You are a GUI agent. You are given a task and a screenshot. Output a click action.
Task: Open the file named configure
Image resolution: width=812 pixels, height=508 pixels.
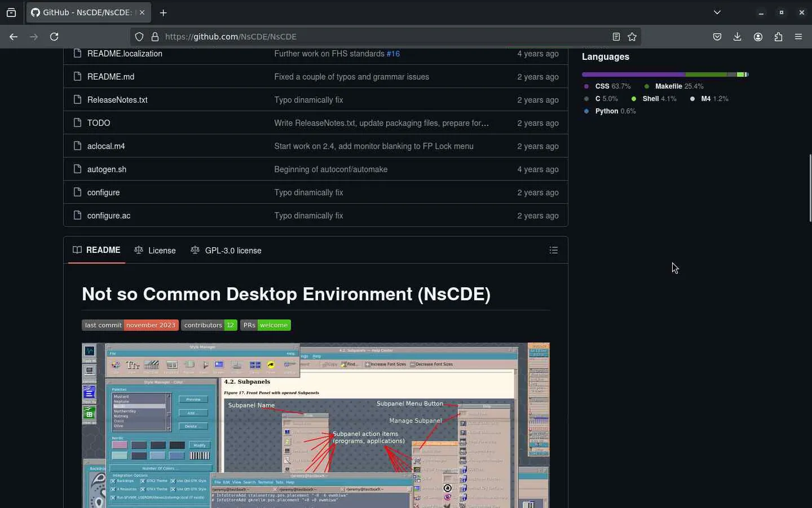click(x=103, y=192)
